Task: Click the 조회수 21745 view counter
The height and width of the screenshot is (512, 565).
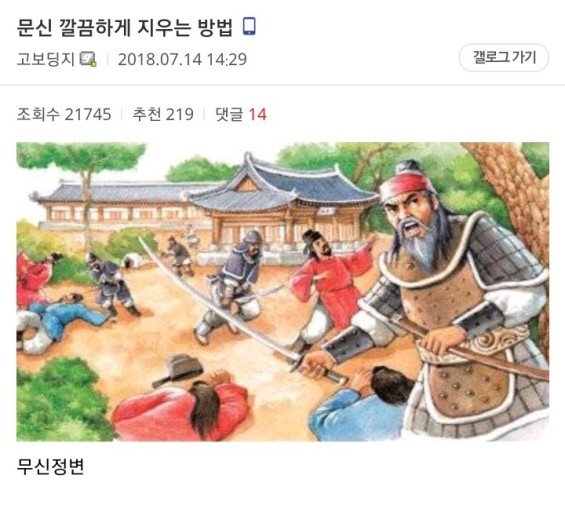Action: 64,114
